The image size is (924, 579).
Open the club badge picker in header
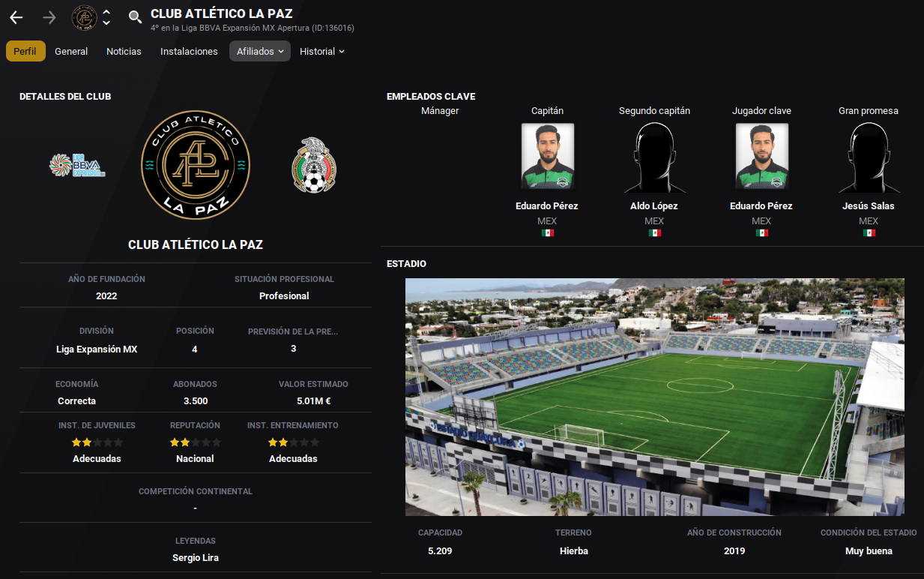[84, 17]
